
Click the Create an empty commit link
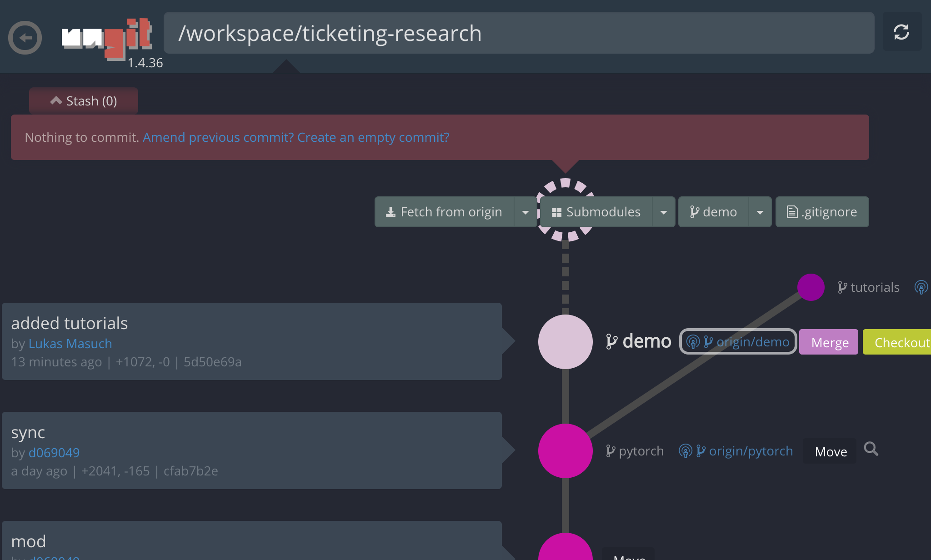click(x=373, y=137)
